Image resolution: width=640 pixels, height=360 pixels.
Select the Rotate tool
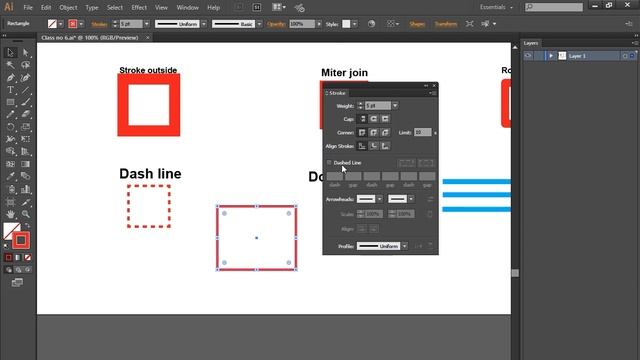tap(10, 127)
